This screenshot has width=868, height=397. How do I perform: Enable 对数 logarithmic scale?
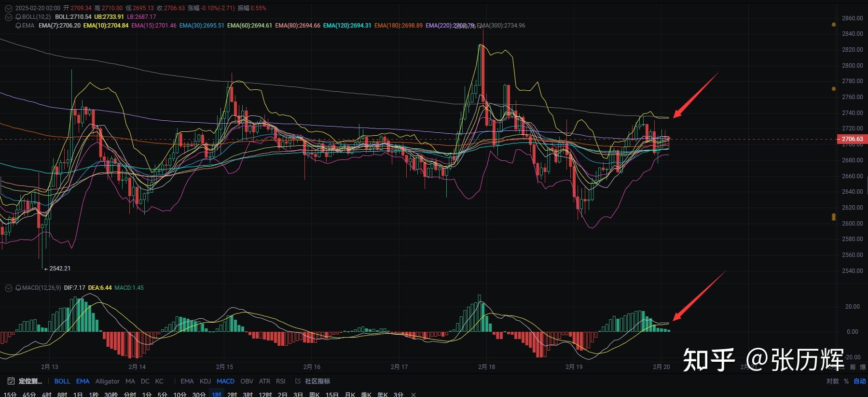tap(833, 381)
